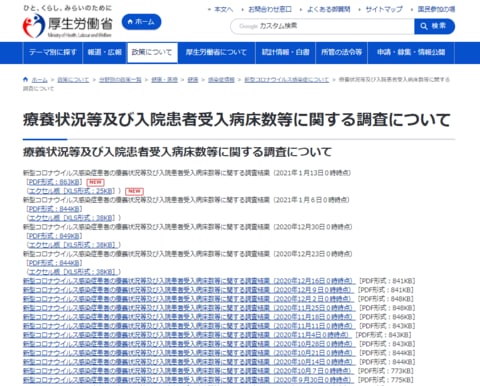Image resolution: width=480 pixels, height=386 pixels.
Task: Select the 政策について menu tab
Action: pos(152,52)
